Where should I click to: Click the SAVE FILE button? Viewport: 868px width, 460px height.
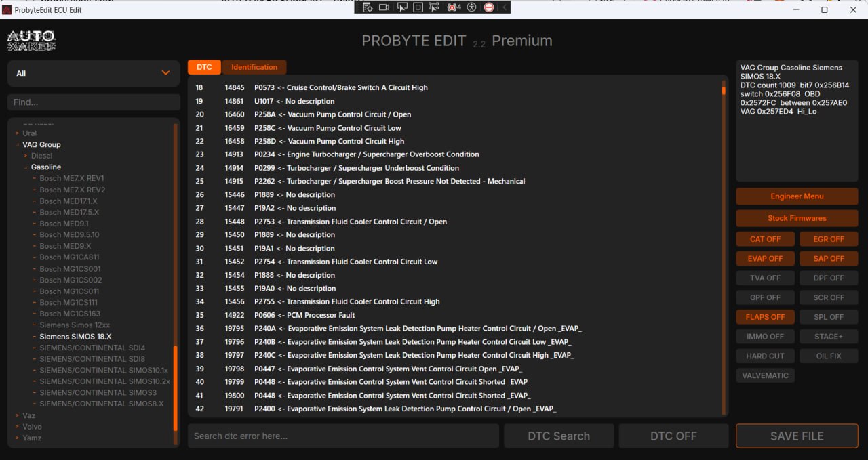point(797,436)
